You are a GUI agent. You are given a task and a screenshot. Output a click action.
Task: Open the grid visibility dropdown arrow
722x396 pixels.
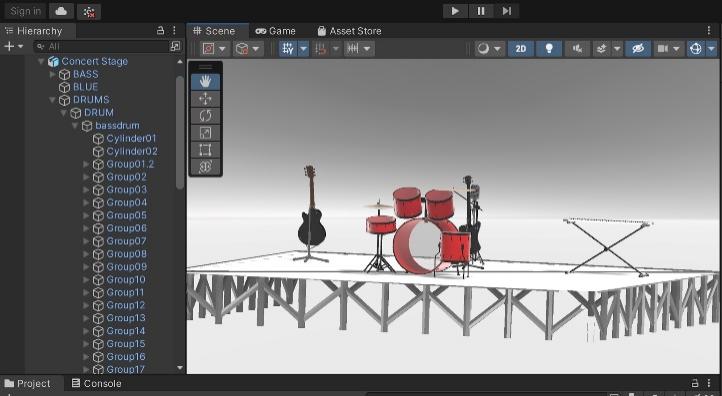303,48
